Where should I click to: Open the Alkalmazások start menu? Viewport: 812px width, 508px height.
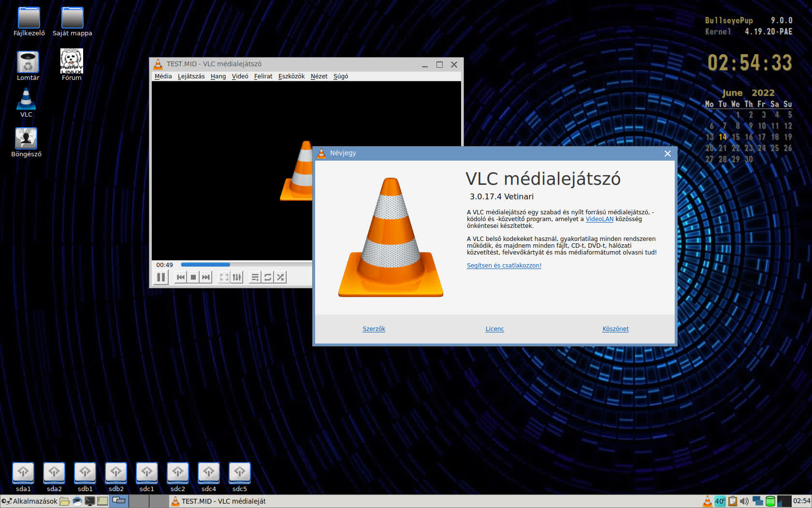coord(29,501)
